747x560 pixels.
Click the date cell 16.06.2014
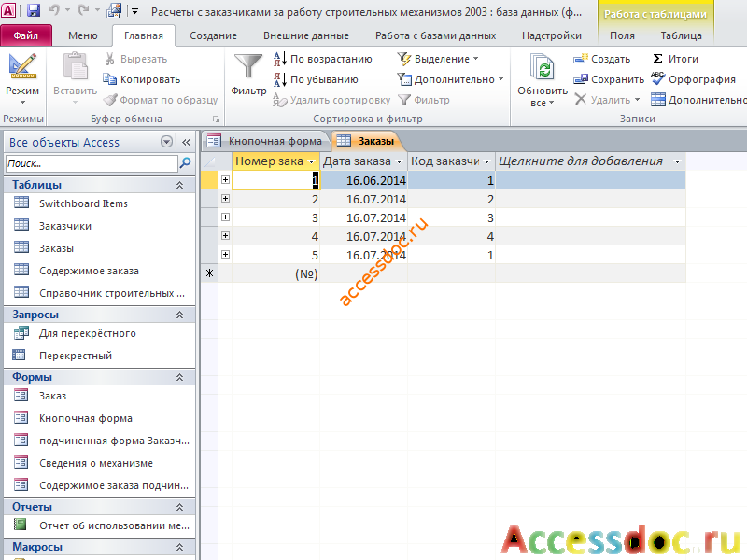tap(364, 180)
